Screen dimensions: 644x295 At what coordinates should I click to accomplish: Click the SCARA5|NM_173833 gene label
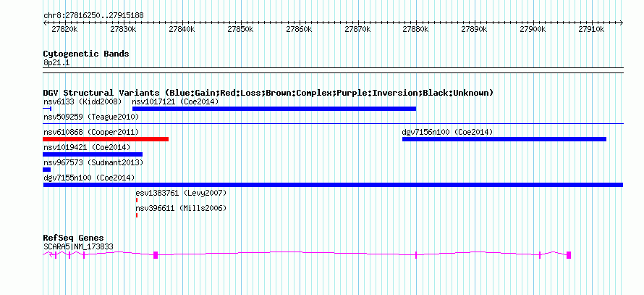(78, 247)
